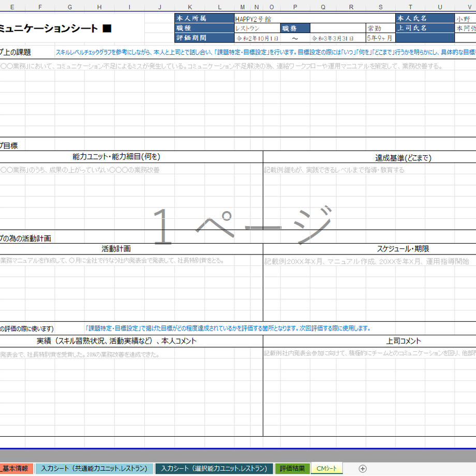The image size is (476, 476).
Task: Select column Q header
Action: [x=323, y=7]
